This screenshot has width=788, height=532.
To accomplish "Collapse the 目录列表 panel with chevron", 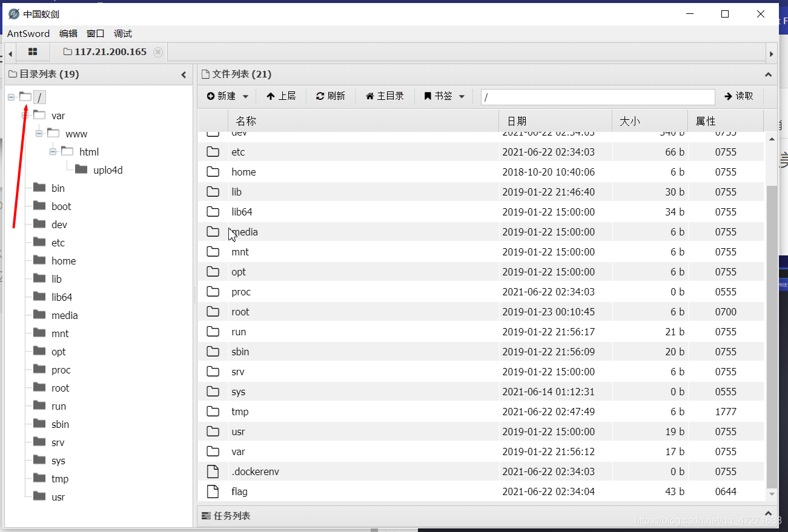I will click(184, 75).
